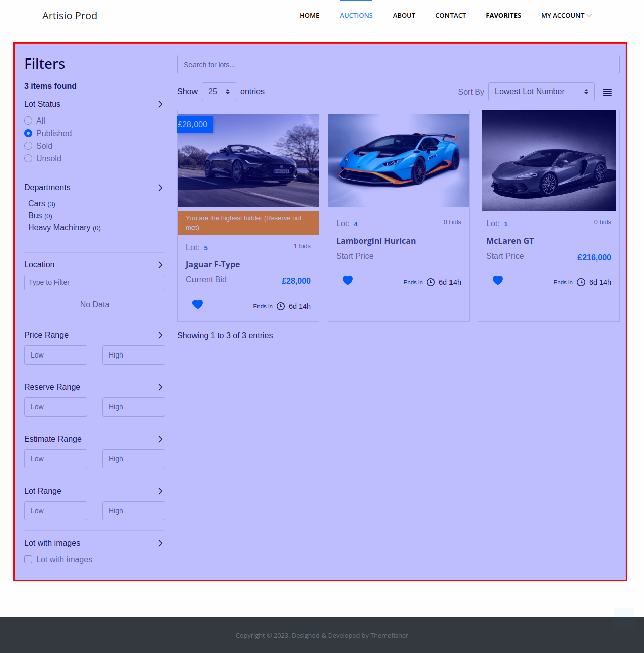Click McLaren GT £216,000 start price
The height and width of the screenshot is (653, 644).
594,257
